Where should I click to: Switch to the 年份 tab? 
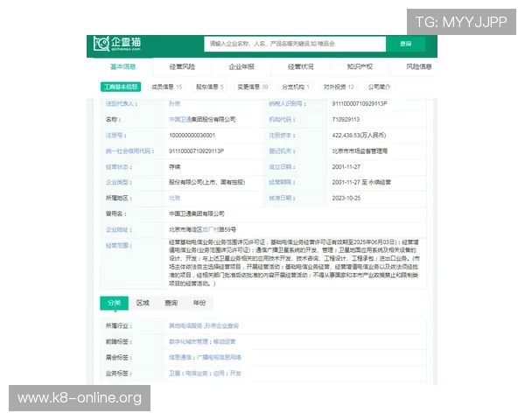pyautogui.click(x=199, y=303)
